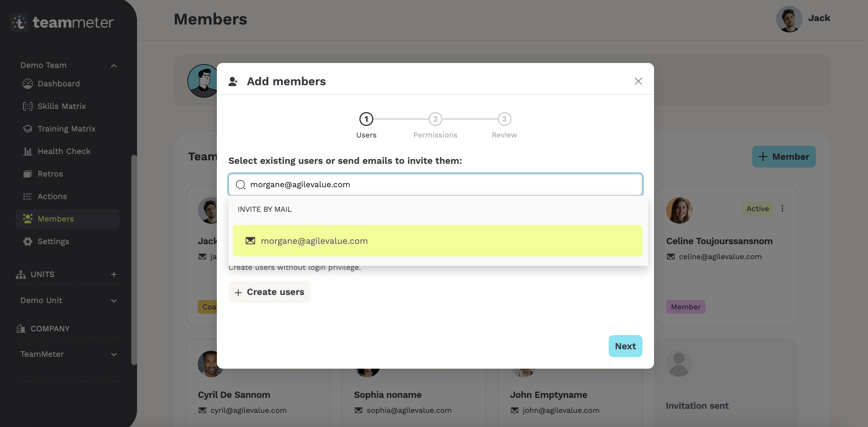Click the envelope icon beside john@agilevalue.com
This screenshot has height=427, width=868.
[515, 410]
